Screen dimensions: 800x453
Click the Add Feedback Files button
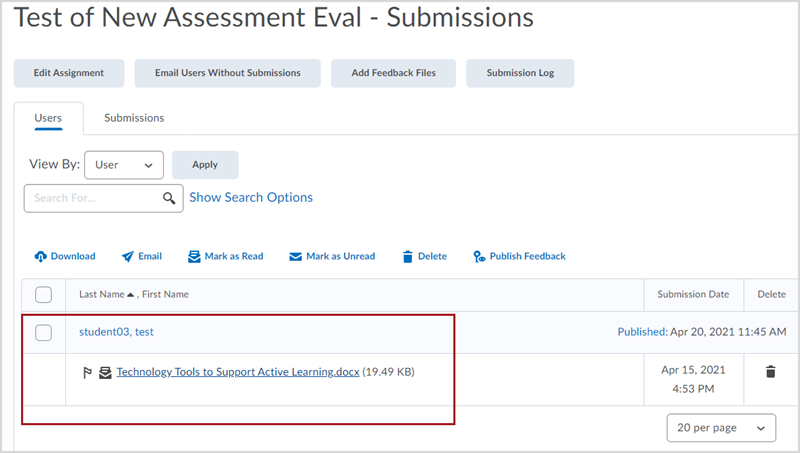click(x=393, y=73)
